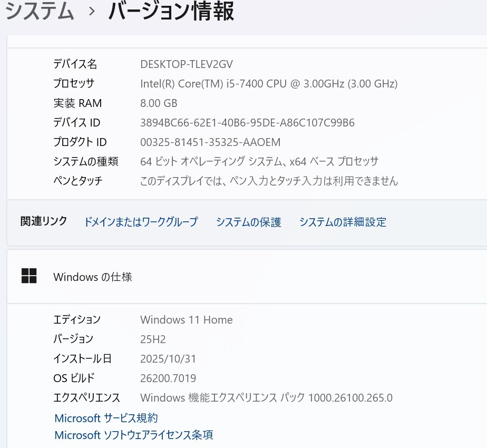Viewport: 487px width, 448px height.
Task: Click the ペンとタッチ label
Action: [x=77, y=180]
